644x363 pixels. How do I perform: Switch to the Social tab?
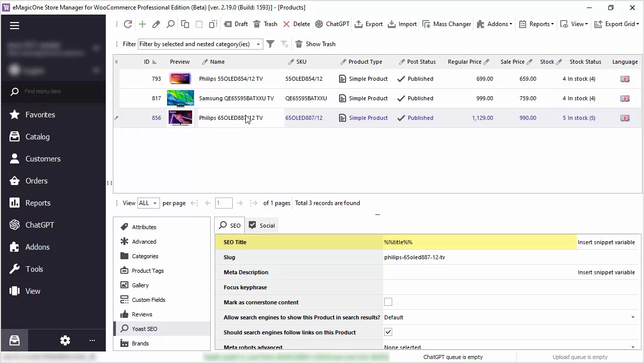[x=262, y=226]
